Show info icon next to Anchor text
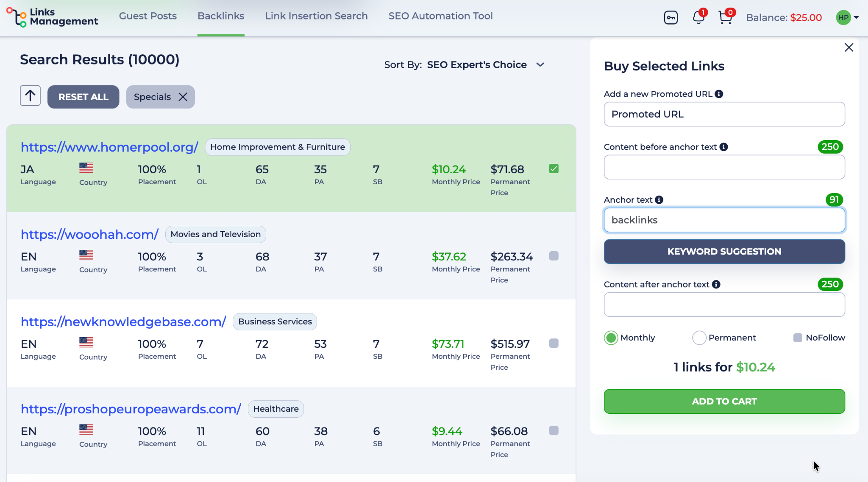Viewport: 868px width, 482px height. click(659, 200)
